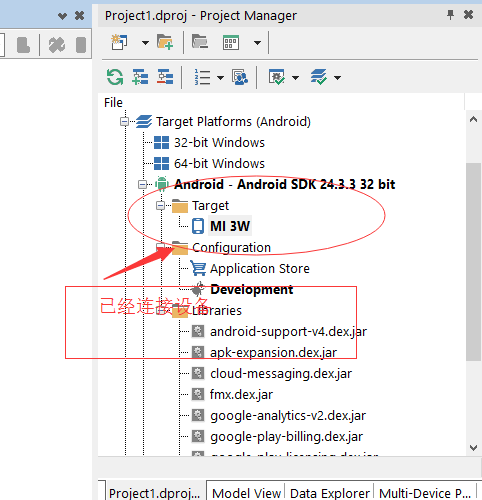Close the left docked panel

coord(79,15)
